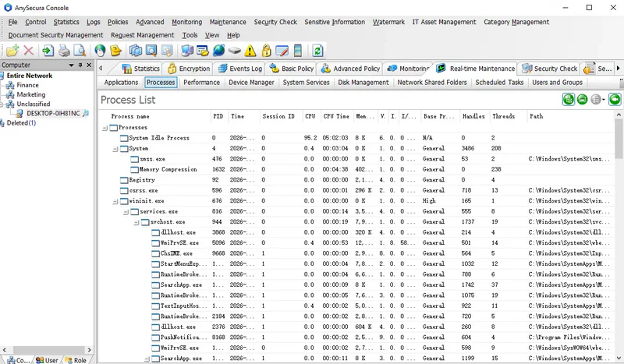This screenshot has width=624, height=364.
Task: Switch to the User bottom tab
Action: (x=48, y=360)
